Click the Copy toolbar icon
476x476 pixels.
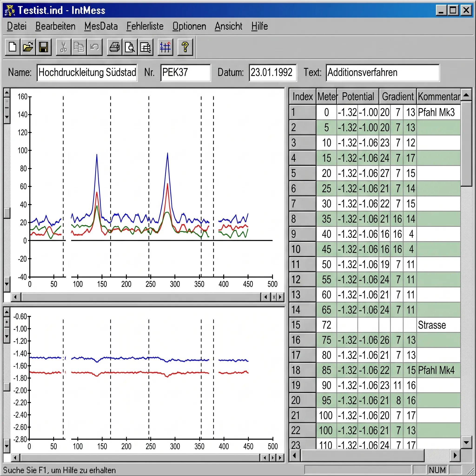tap(79, 47)
